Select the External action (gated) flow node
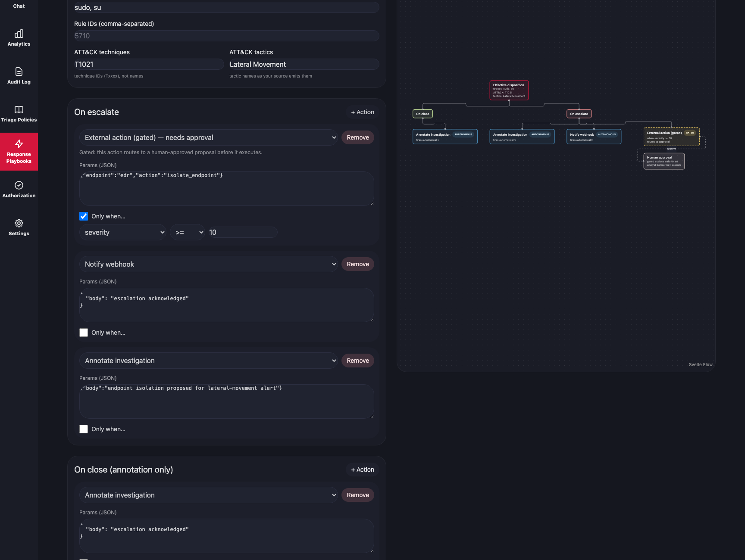745x560 pixels. 672,137
